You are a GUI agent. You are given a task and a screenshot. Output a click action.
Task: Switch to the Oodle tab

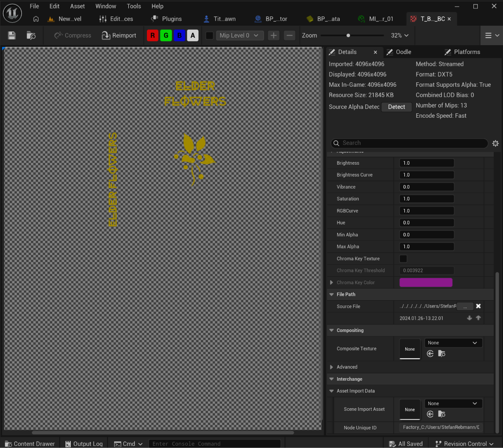[399, 52]
